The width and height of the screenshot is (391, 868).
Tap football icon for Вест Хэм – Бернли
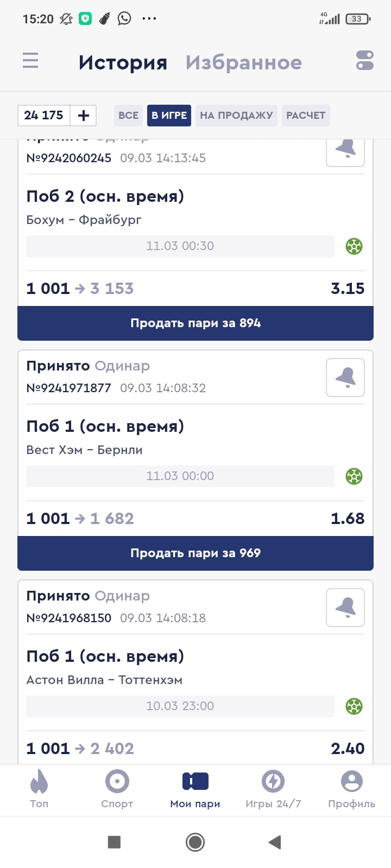[x=354, y=476]
